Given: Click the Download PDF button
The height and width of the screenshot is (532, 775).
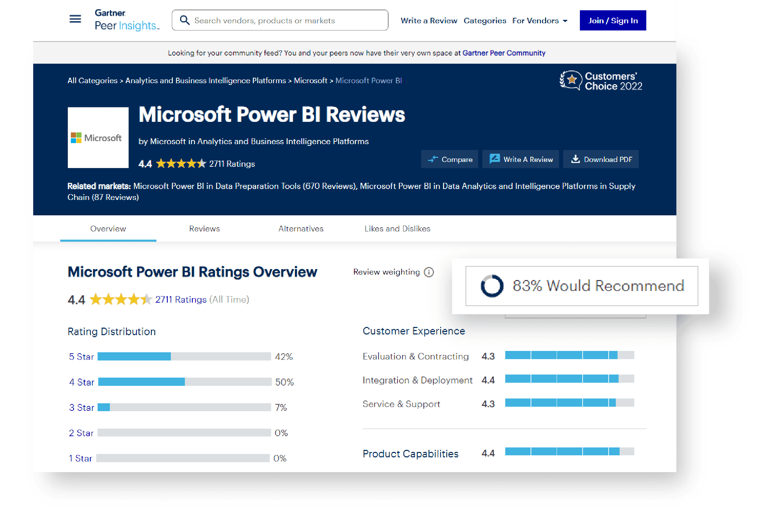Looking at the screenshot, I should coord(601,159).
